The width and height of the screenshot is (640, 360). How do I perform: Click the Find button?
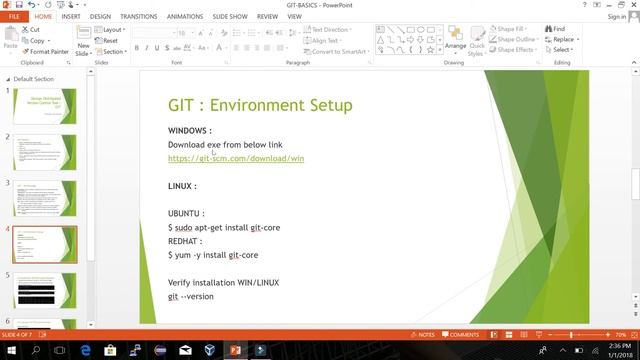point(555,29)
